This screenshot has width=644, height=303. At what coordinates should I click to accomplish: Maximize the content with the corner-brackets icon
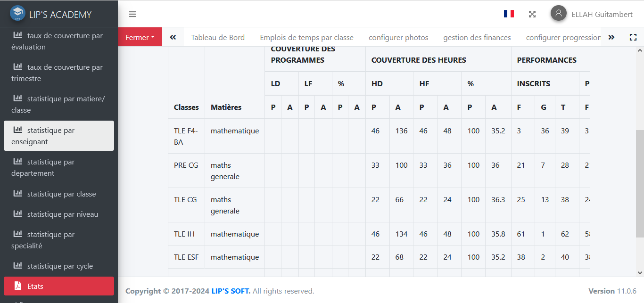633,37
